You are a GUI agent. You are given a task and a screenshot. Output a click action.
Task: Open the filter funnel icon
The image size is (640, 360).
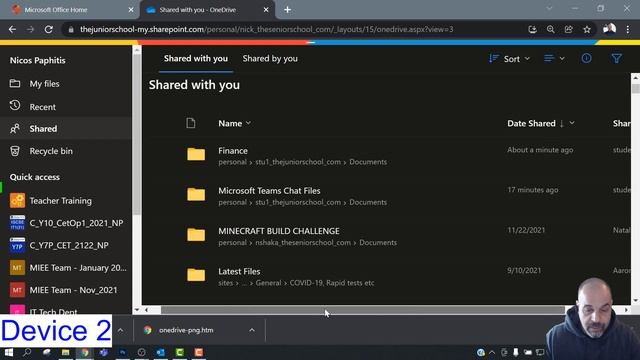click(x=616, y=58)
